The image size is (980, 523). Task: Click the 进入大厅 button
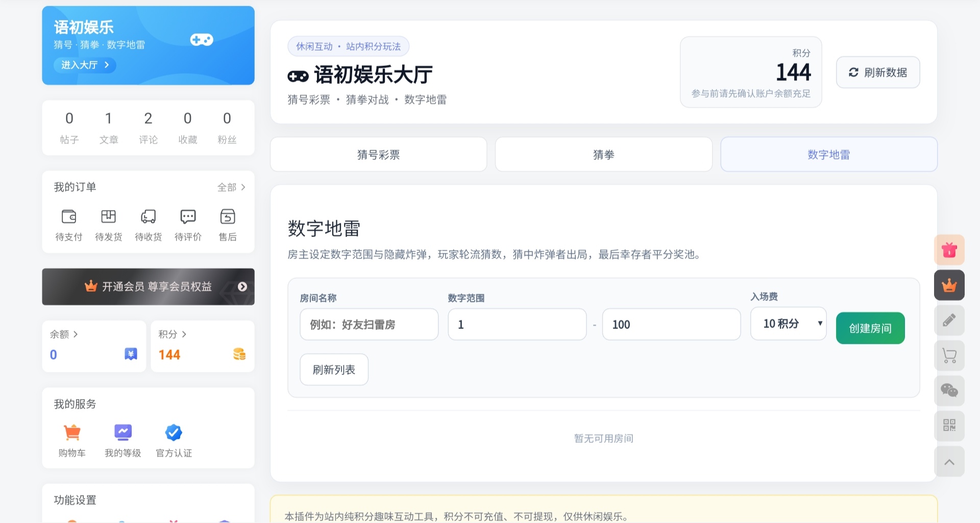pos(85,65)
